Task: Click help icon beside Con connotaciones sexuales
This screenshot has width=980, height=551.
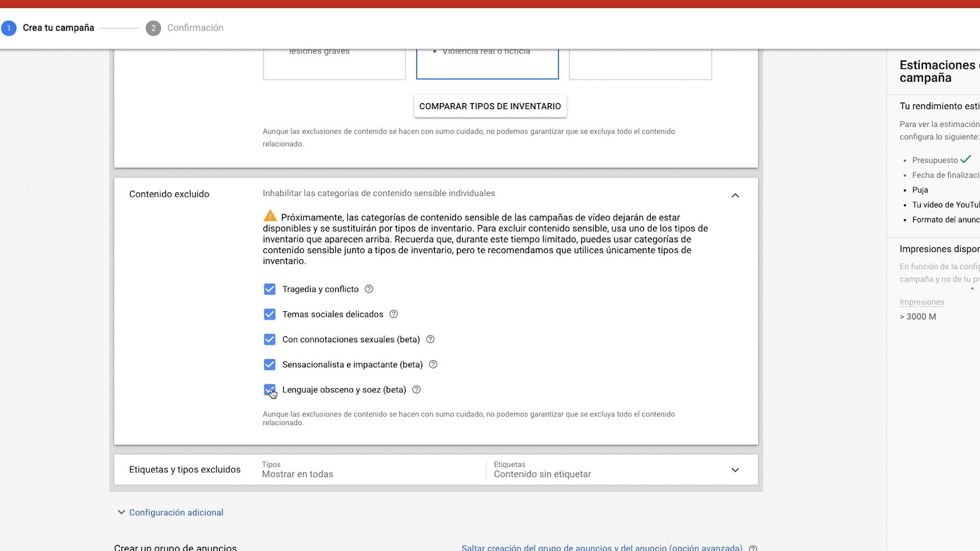Action: [x=430, y=339]
